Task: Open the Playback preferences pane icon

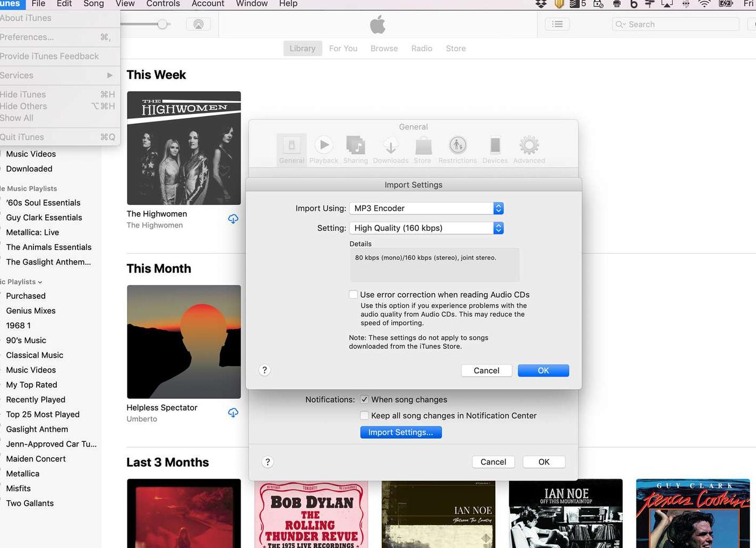Action: pos(323,149)
